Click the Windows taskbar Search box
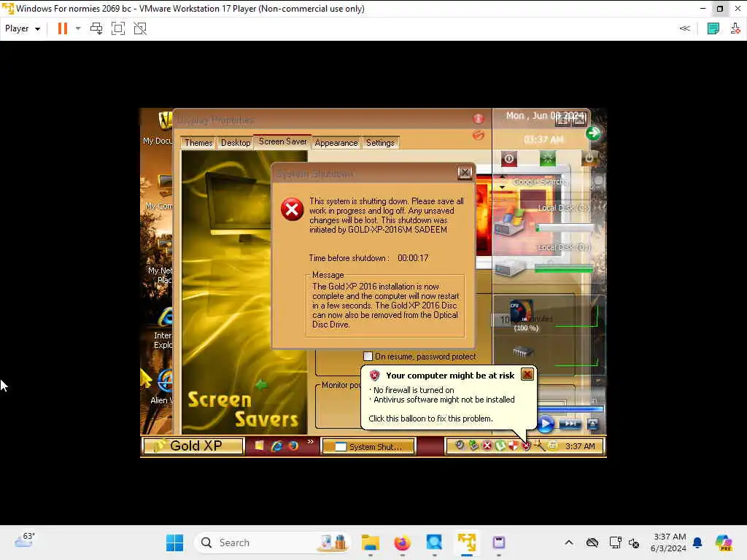Screen dimensions: 747x560 coord(273,542)
